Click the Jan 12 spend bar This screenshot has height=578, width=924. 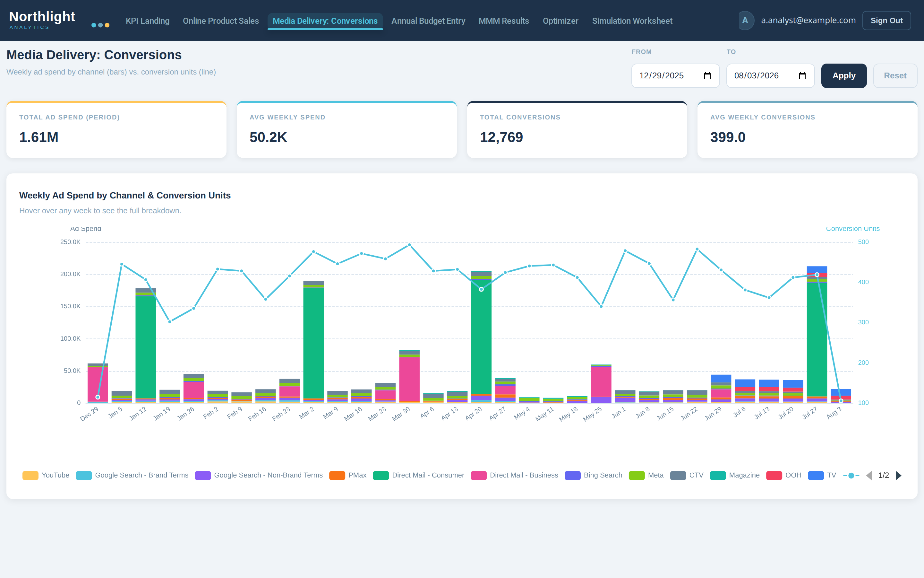tap(145, 346)
